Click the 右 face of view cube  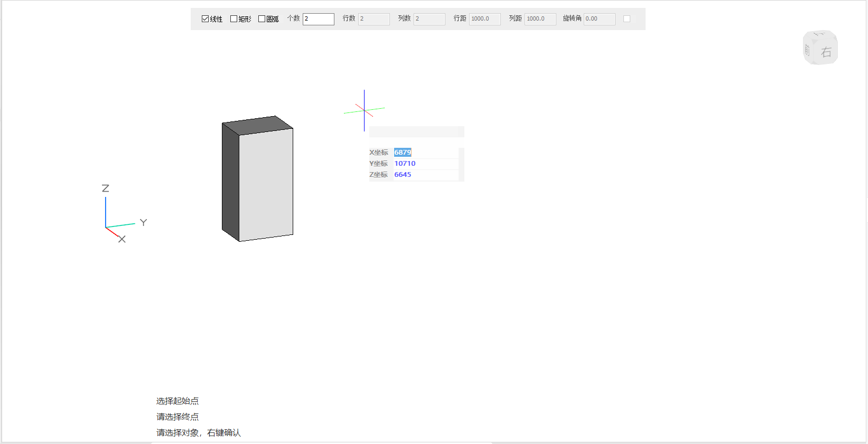pyautogui.click(x=826, y=52)
